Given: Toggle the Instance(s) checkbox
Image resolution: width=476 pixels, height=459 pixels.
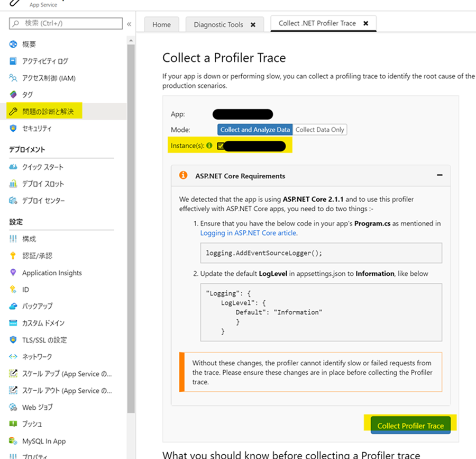Looking at the screenshot, I should point(221,146).
